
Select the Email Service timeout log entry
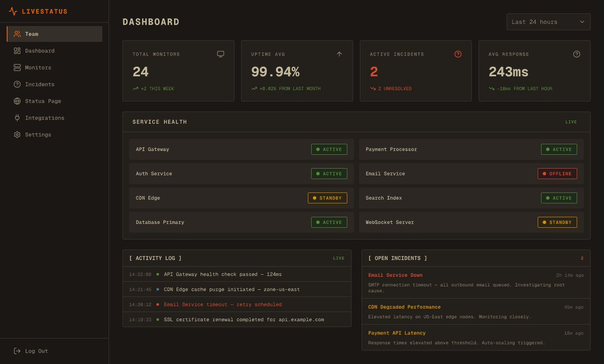[x=237, y=305]
